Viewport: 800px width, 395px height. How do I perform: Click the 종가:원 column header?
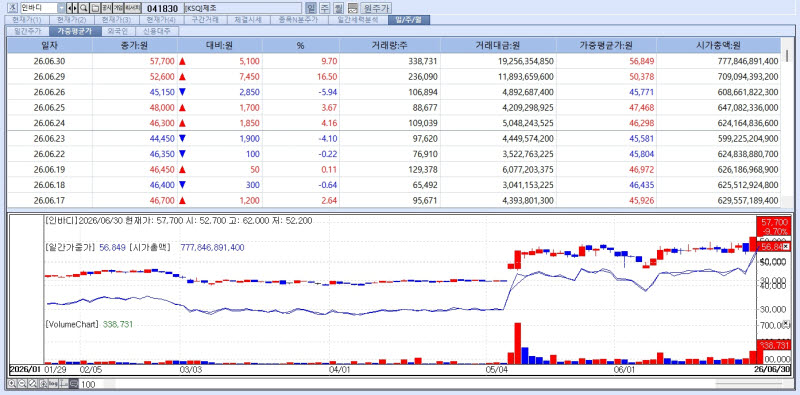pos(135,45)
